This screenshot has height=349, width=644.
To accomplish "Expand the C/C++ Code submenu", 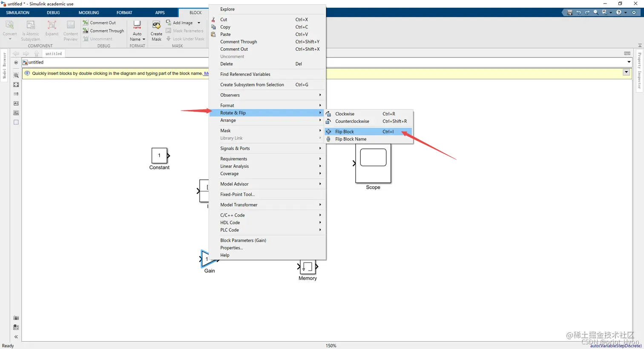I will click(267, 215).
